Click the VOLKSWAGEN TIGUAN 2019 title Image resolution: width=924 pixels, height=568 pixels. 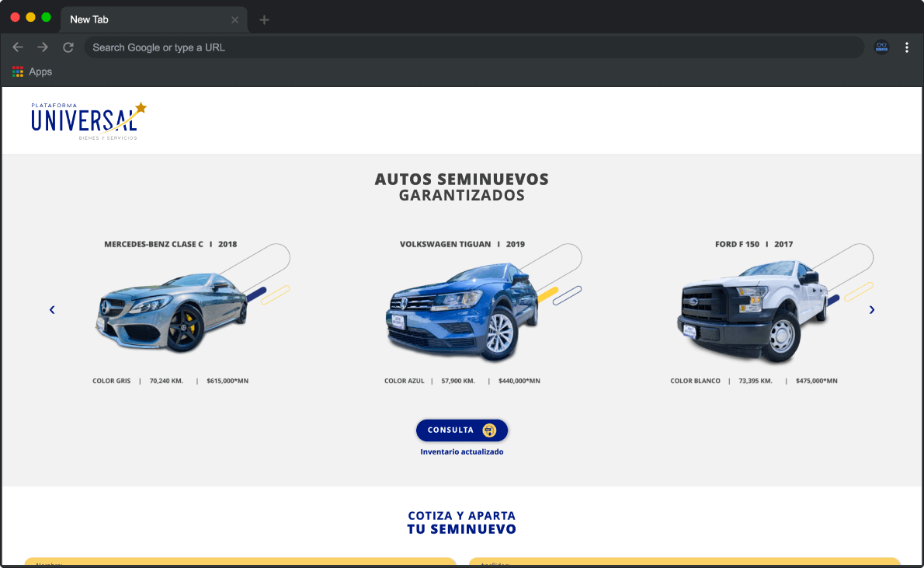(x=462, y=244)
